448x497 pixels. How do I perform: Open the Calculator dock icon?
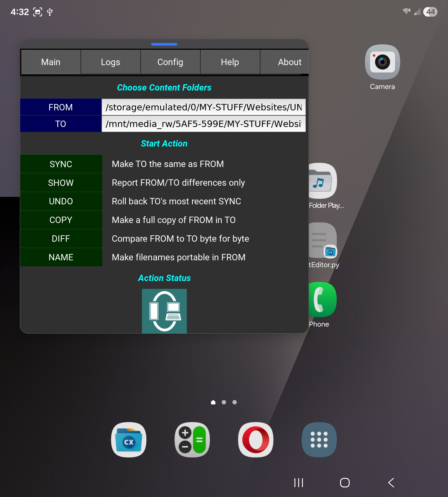tap(192, 440)
